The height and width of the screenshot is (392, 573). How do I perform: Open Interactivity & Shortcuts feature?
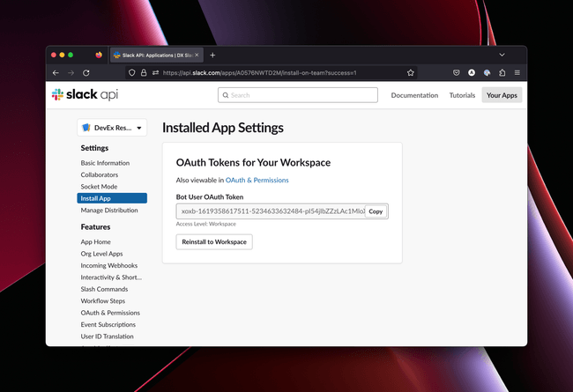(111, 277)
